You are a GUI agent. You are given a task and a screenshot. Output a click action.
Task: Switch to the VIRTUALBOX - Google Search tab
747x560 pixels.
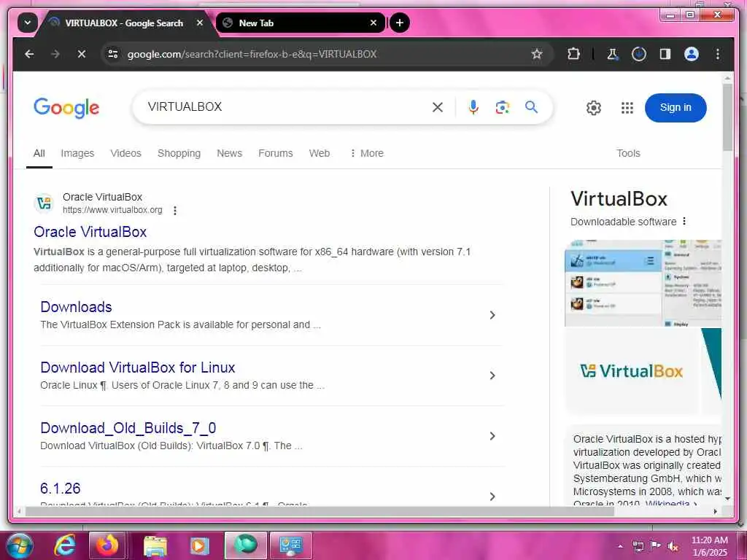point(124,23)
